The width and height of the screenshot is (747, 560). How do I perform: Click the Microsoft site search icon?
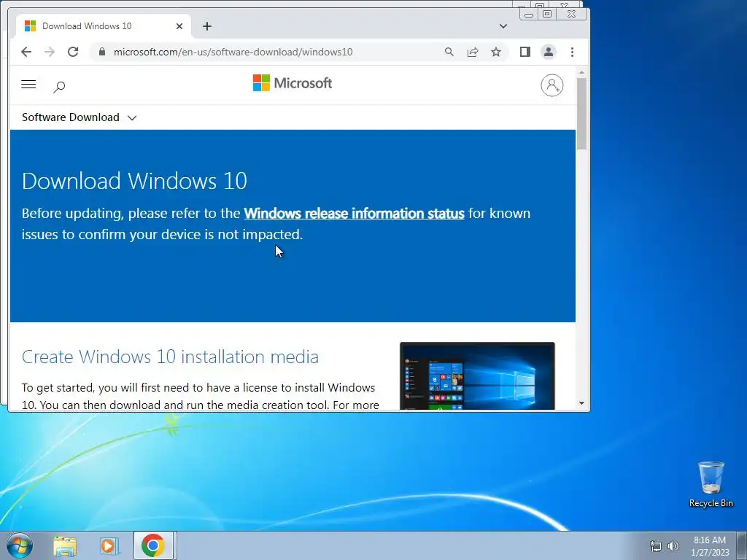point(59,87)
